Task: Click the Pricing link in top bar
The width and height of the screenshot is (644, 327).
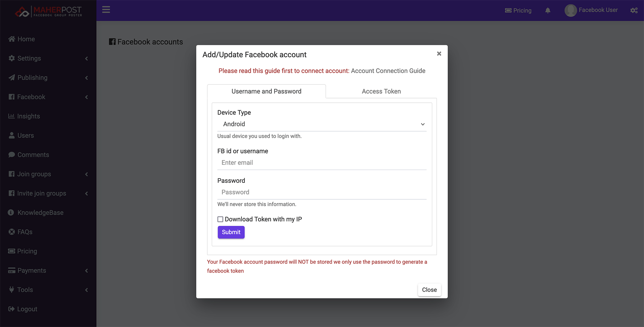Action: [522, 10]
